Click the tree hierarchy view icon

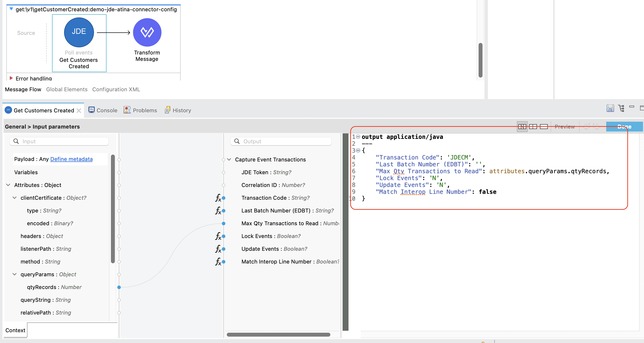(x=621, y=108)
